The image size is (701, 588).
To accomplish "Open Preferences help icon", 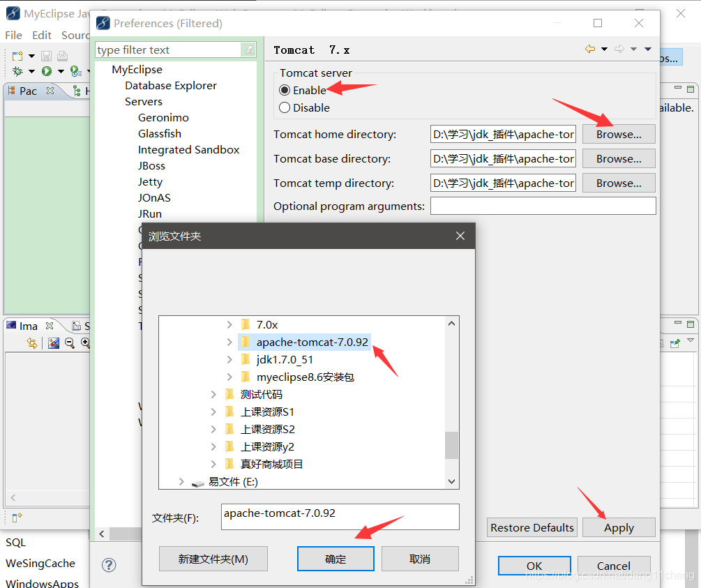I will (109, 565).
